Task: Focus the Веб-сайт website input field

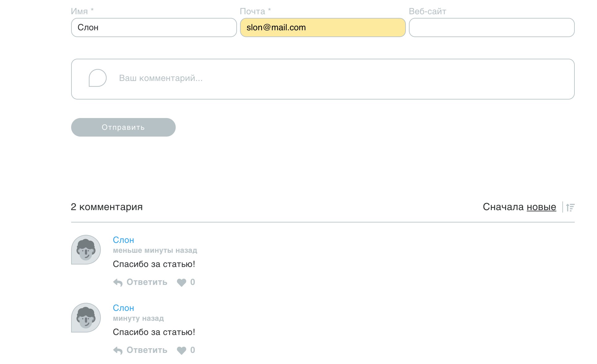Action: click(x=492, y=28)
